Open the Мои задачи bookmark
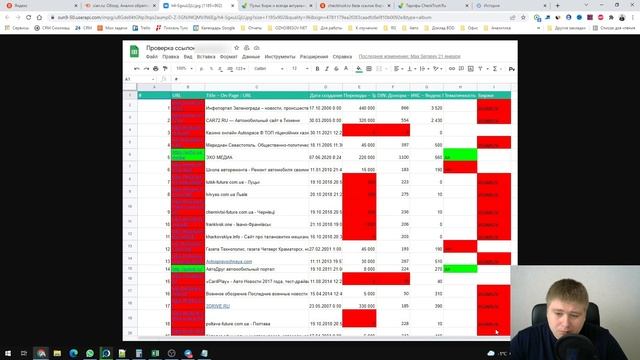Screen dimensions: 640x360 point(112,28)
